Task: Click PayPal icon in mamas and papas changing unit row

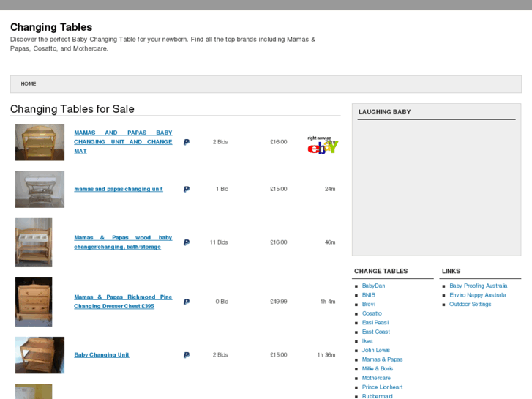Action: (x=187, y=189)
